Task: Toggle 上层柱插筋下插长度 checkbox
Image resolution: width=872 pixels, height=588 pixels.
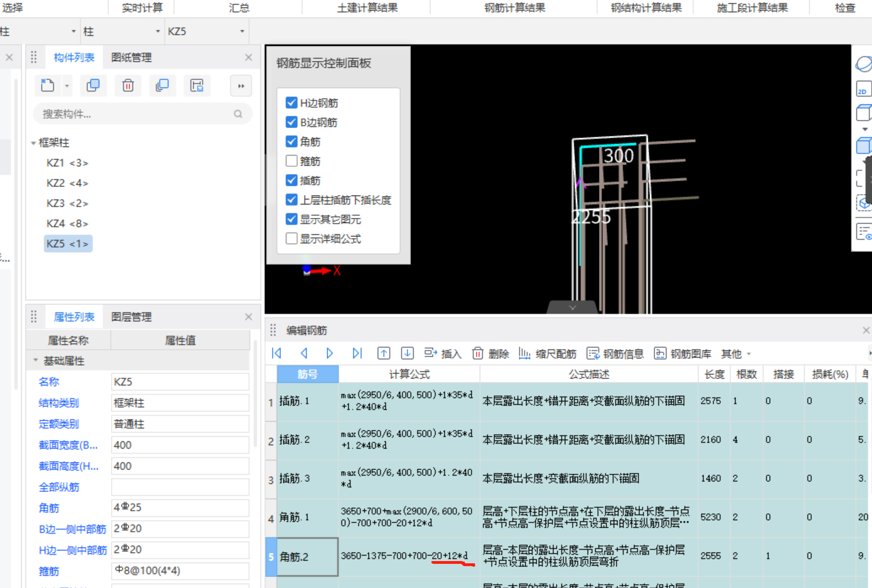Action: click(291, 200)
